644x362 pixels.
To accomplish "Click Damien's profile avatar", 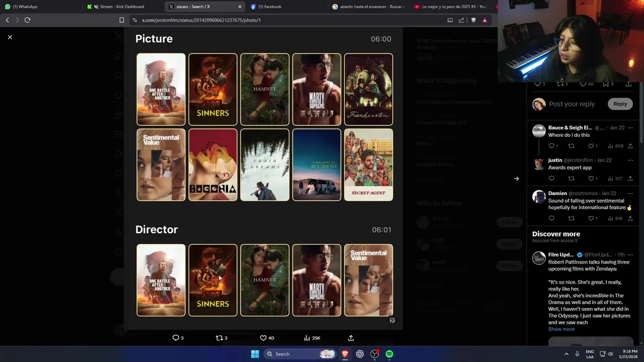I will tap(539, 197).
